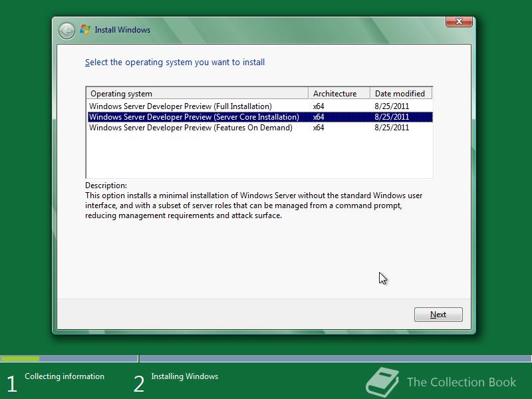Click the Windows flag icon beside Install Windows

click(85, 29)
